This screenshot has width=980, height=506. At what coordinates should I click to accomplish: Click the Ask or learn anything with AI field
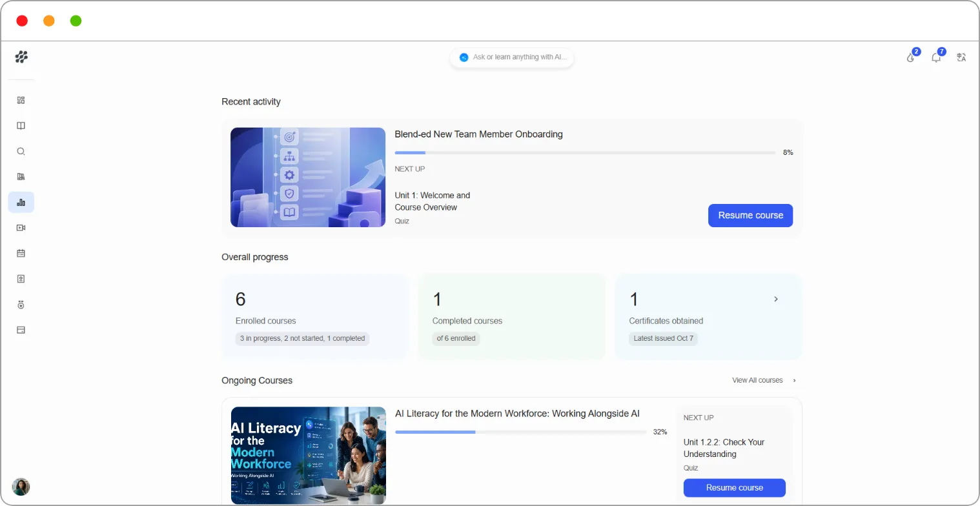click(512, 57)
